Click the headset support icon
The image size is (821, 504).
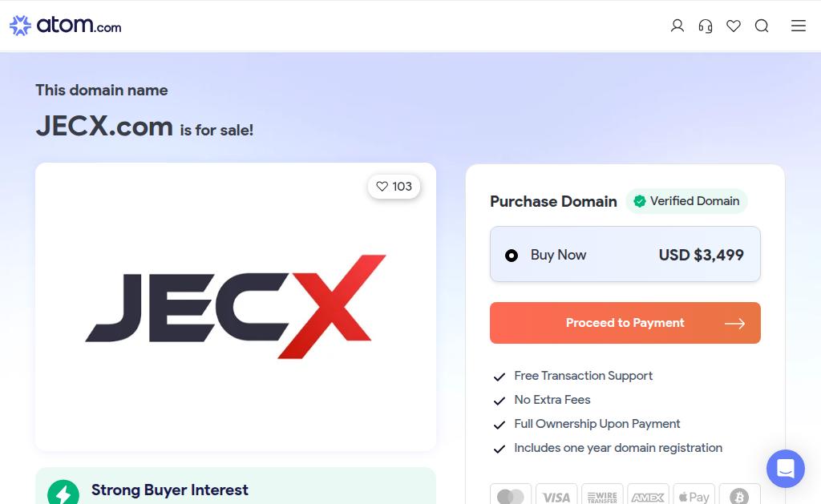(706, 26)
